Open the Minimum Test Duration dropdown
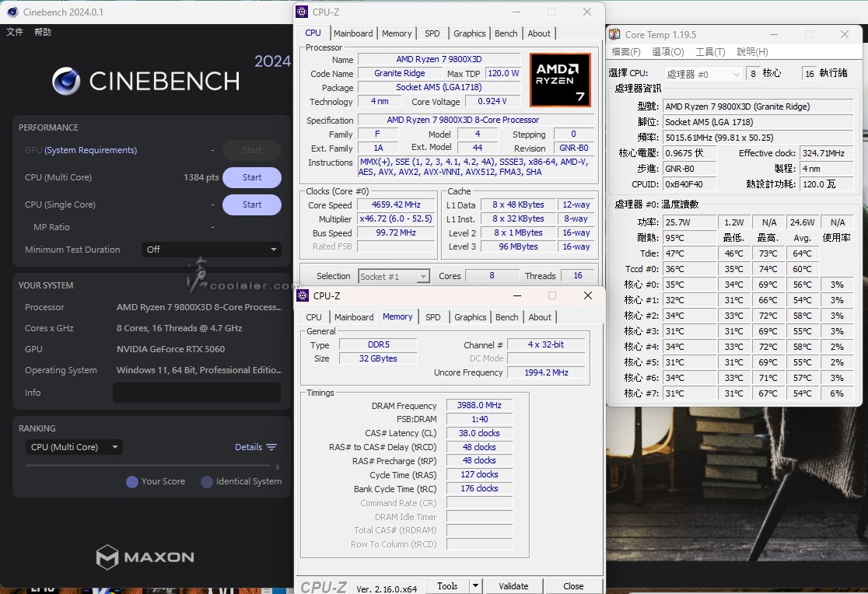The height and width of the screenshot is (594, 868). pos(212,250)
